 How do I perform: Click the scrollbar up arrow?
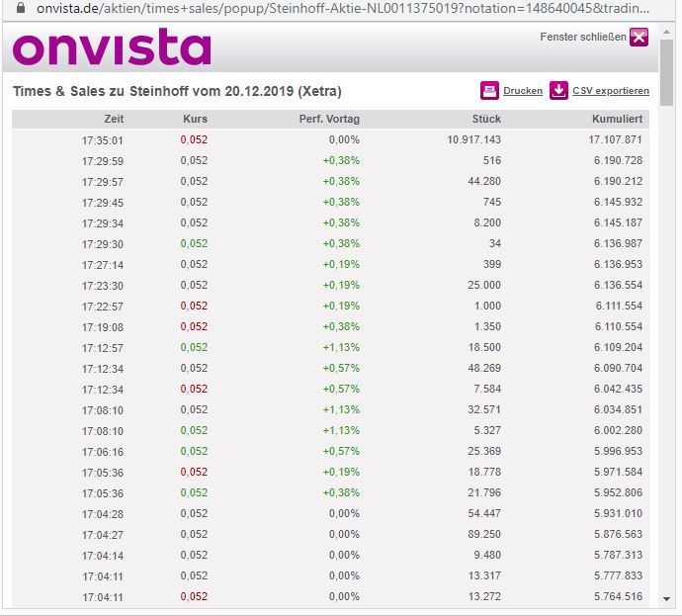tap(666, 32)
